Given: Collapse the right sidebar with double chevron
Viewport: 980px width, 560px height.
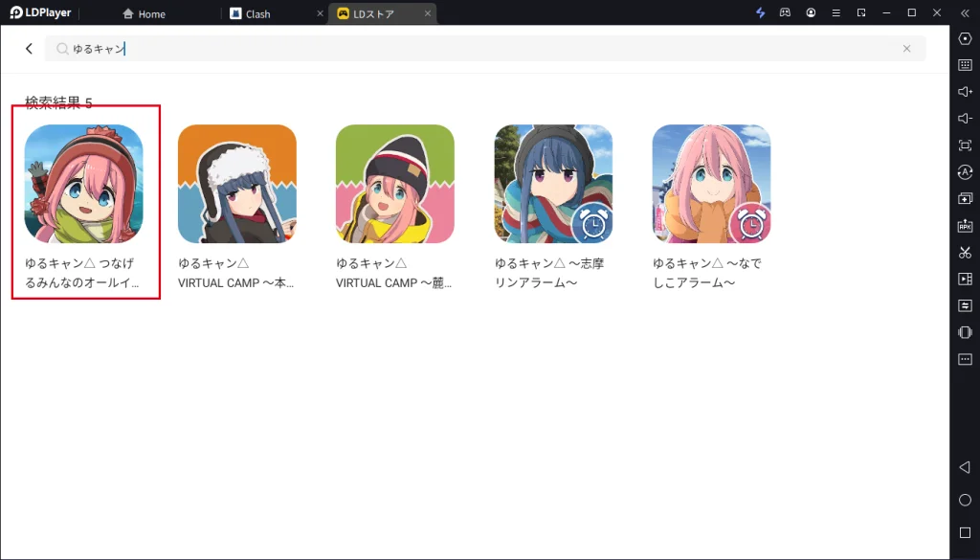Looking at the screenshot, I should tap(965, 12).
